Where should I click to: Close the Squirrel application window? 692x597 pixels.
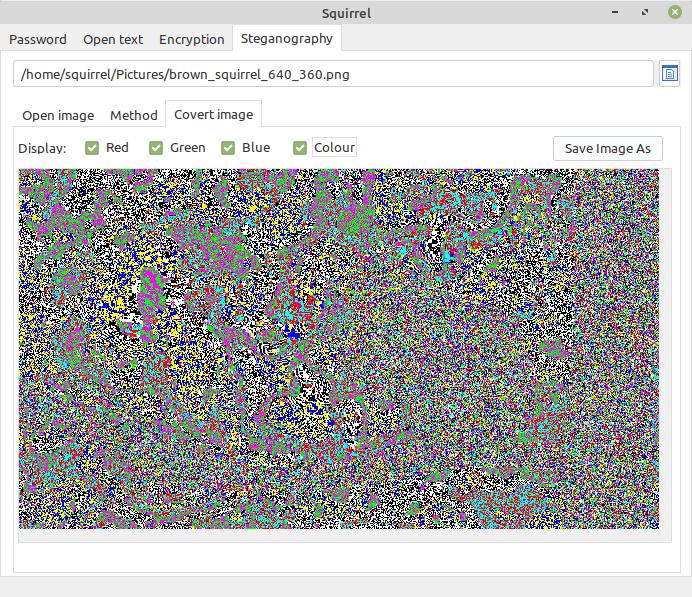(x=675, y=12)
